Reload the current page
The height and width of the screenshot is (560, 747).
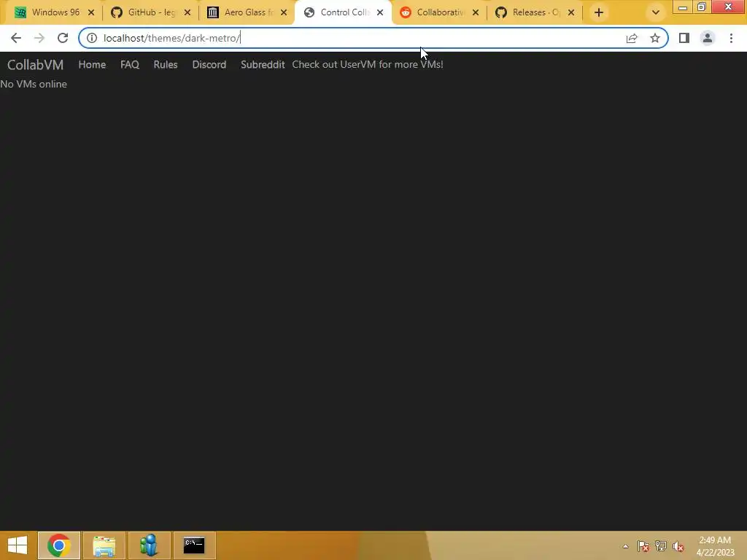point(63,38)
